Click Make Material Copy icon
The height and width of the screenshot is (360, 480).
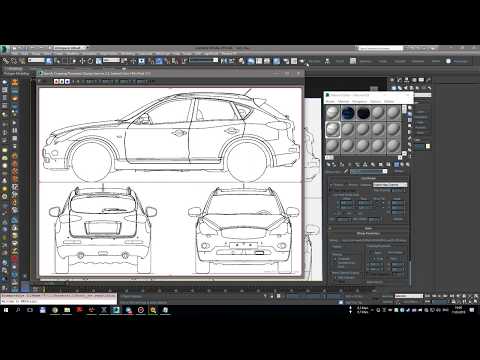(357, 164)
